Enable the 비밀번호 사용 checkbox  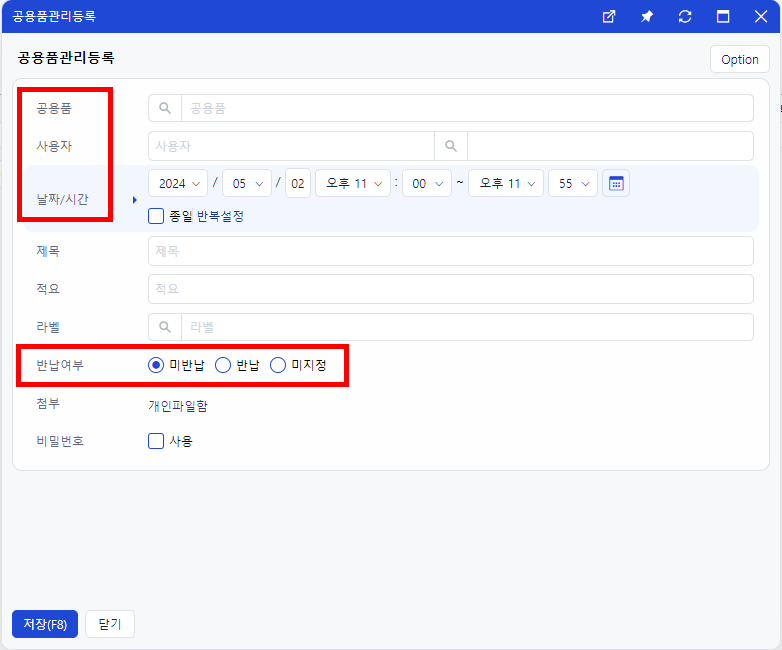[x=156, y=441]
